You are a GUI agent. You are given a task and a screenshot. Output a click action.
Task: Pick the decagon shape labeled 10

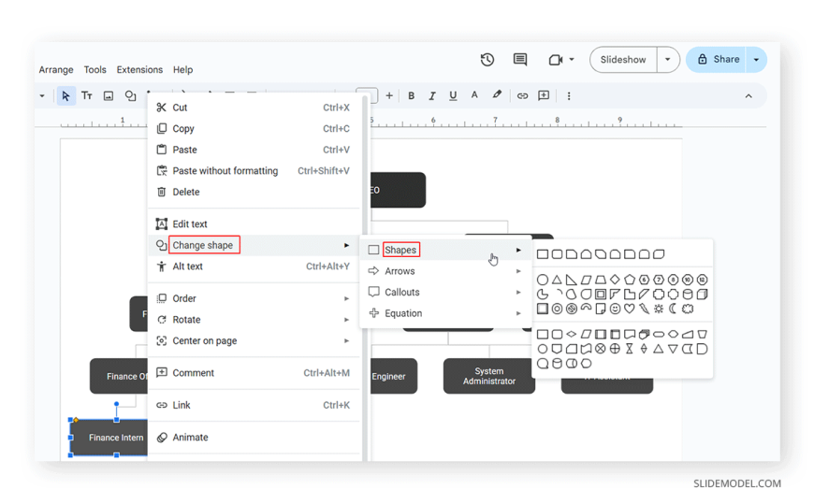[x=688, y=280]
